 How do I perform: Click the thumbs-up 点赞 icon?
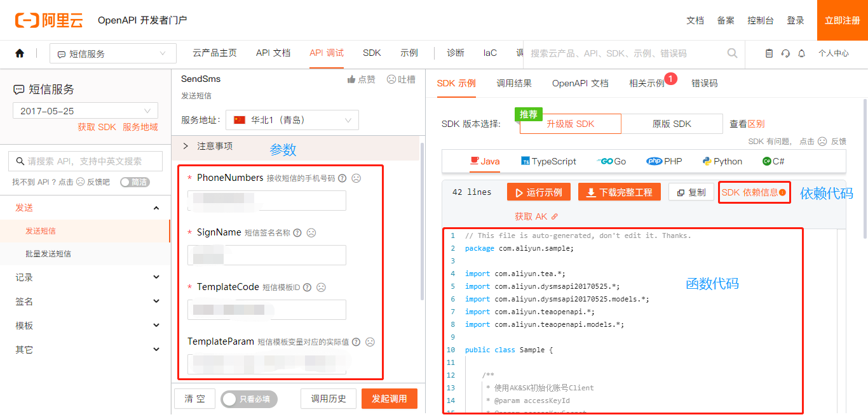[351, 79]
